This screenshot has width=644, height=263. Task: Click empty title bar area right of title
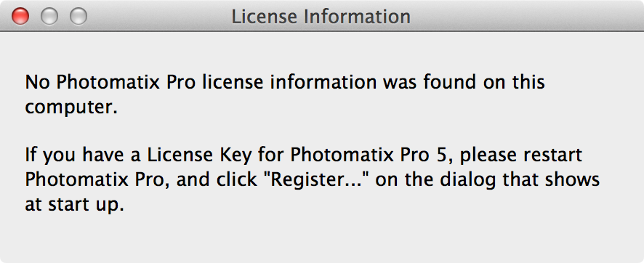point(526,17)
